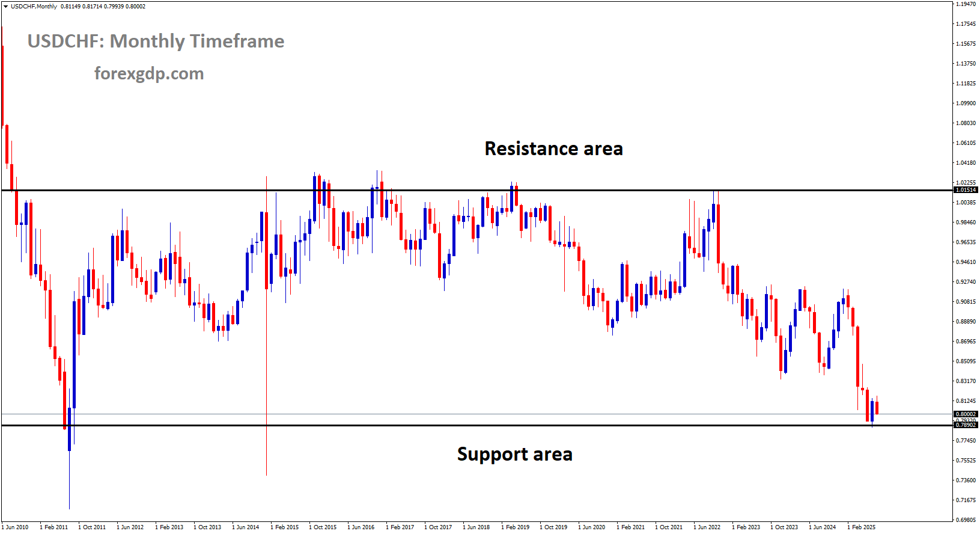This screenshot has height=534, width=980.
Task: Click the 1.02255 price axis label
Action: click(x=966, y=183)
